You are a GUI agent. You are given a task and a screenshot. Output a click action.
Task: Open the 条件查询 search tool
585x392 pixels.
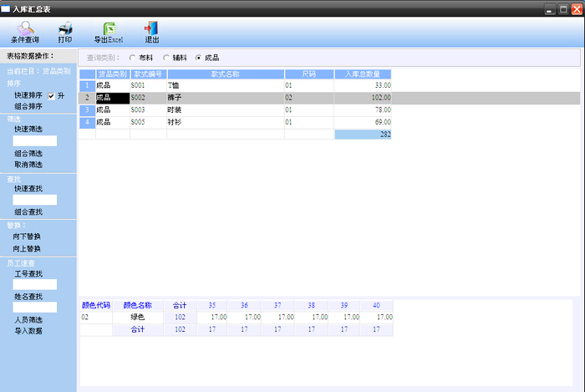(24, 33)
